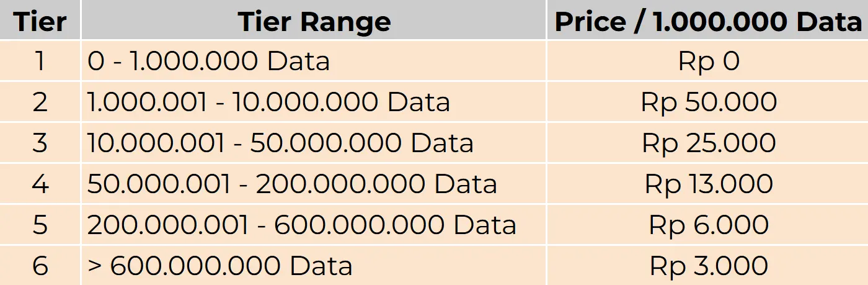Select the "Rp 3.000" price cell
This screenshot has height=285, width=868.
click(709, 266)
